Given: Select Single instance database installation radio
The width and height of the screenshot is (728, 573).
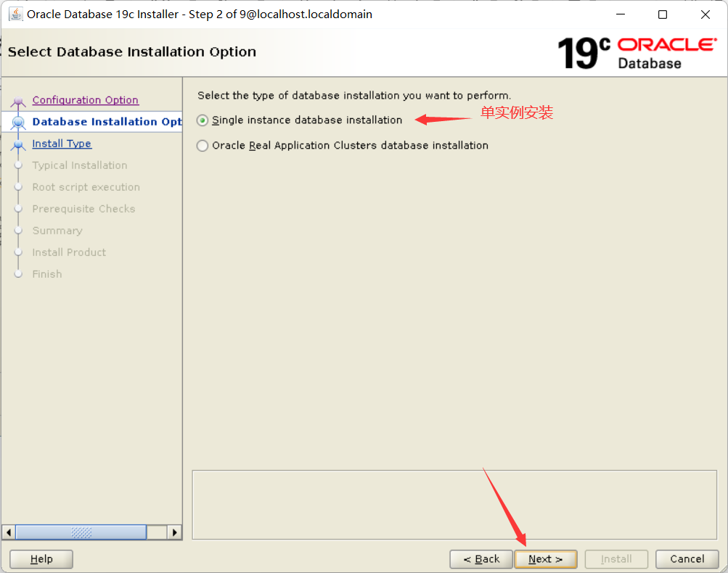Looking at the screenshot, I should (x=203, y=120).
